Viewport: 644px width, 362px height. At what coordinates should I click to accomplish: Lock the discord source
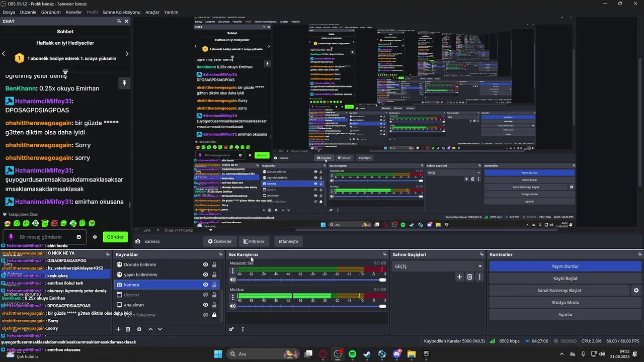tap(214, 295)
